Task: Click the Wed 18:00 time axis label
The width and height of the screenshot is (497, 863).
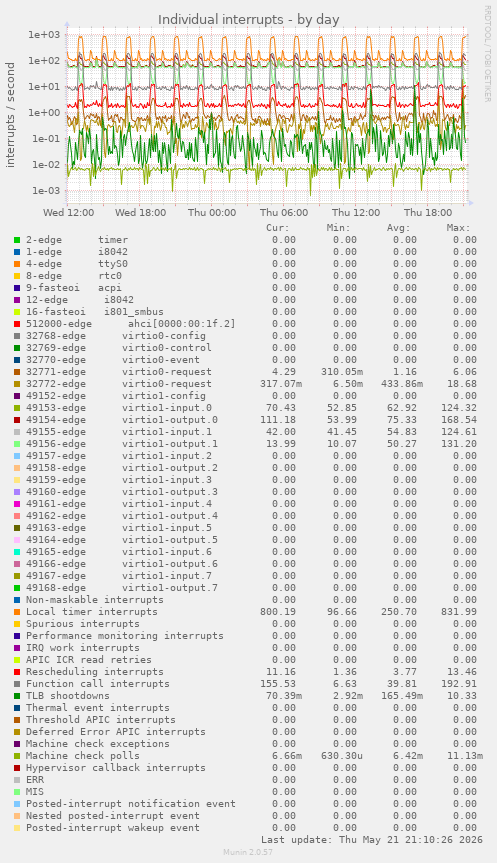Action: (140, 213)
